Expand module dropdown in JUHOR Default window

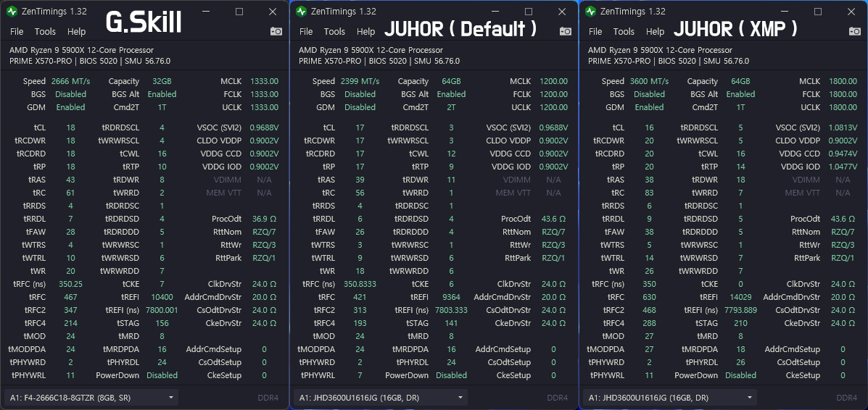coord(380,397)
